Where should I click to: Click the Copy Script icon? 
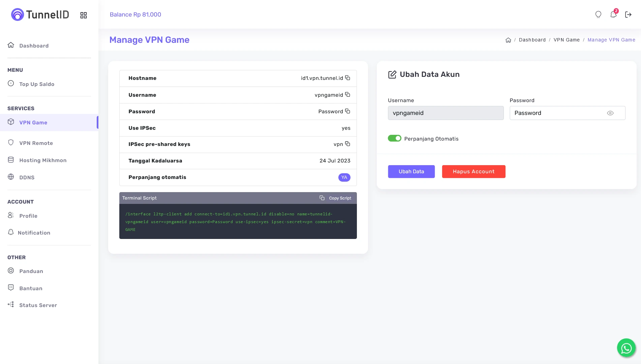click(322, 198)
